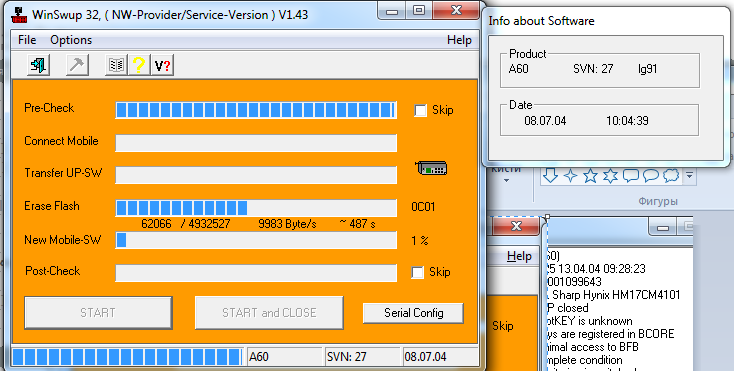Toggle the Pre-Check Skip checkbox
This screenshot has width=734, height=371.
click(420, 110)
